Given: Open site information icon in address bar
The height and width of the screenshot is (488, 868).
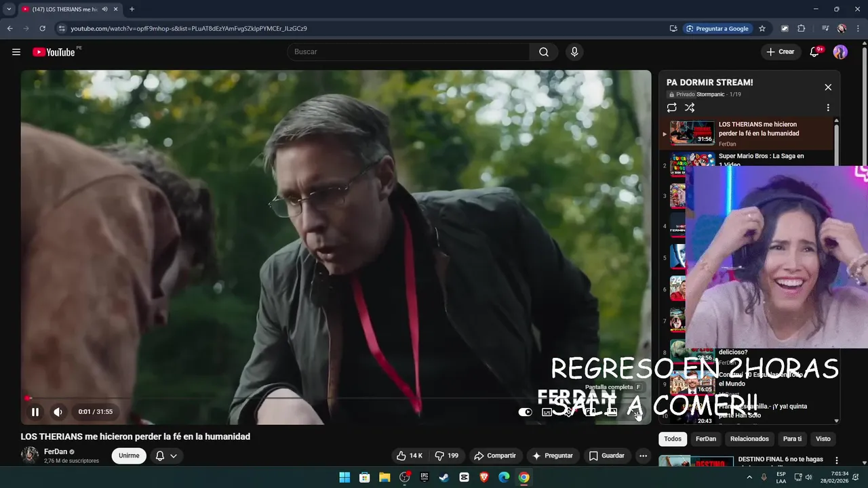Looking at the screenshot, I should (x=62, y=28).
